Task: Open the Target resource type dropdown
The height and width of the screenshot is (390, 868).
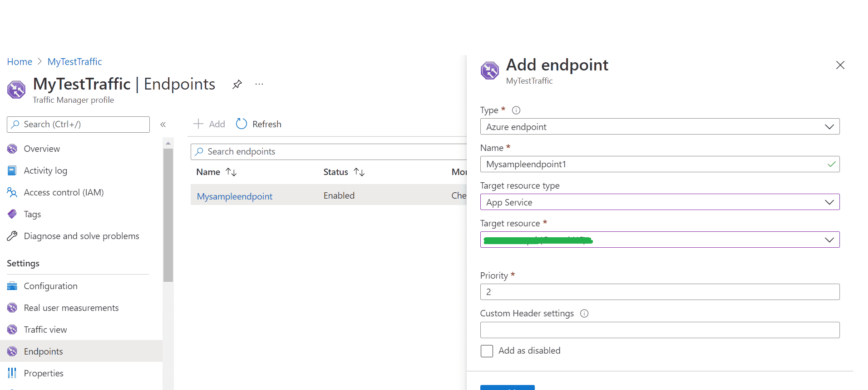Action: (660, 202)
